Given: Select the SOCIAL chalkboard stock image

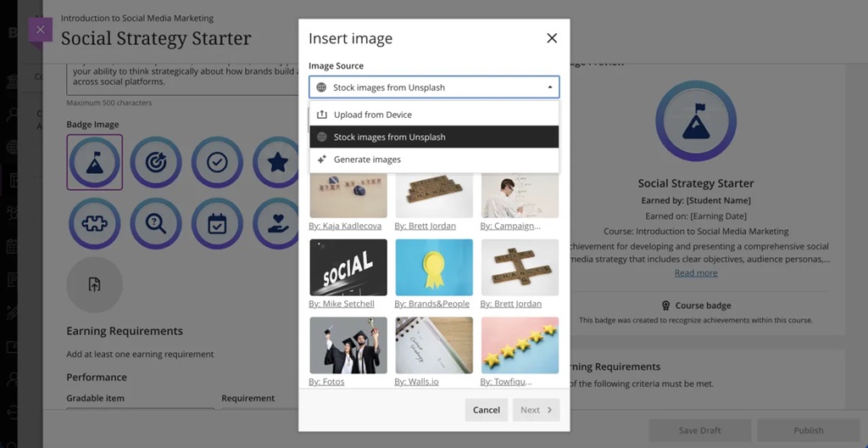Looking at the screenshot, I should (x=348, y=267).
